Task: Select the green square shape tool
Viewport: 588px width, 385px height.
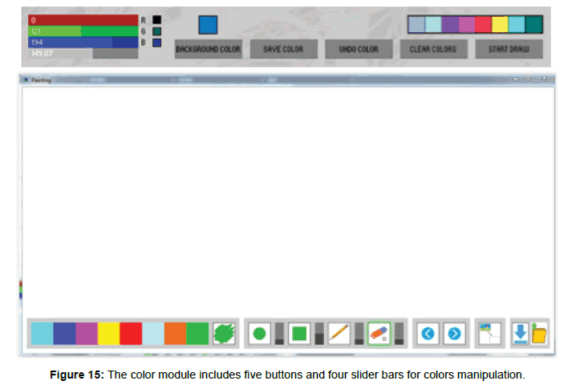Action: [x=299, y=333]
